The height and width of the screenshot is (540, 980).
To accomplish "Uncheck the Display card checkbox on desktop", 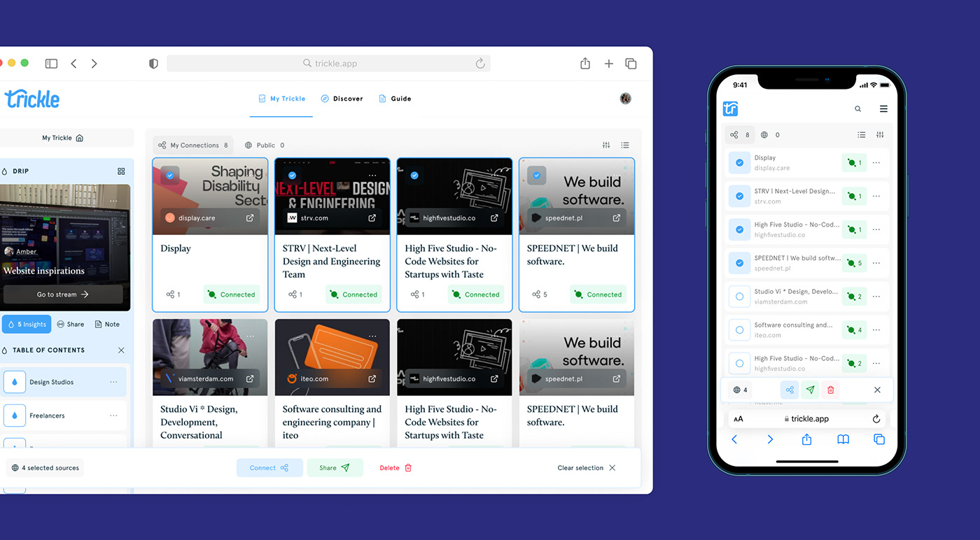I will pyautogui.click(x=170, y=176).
